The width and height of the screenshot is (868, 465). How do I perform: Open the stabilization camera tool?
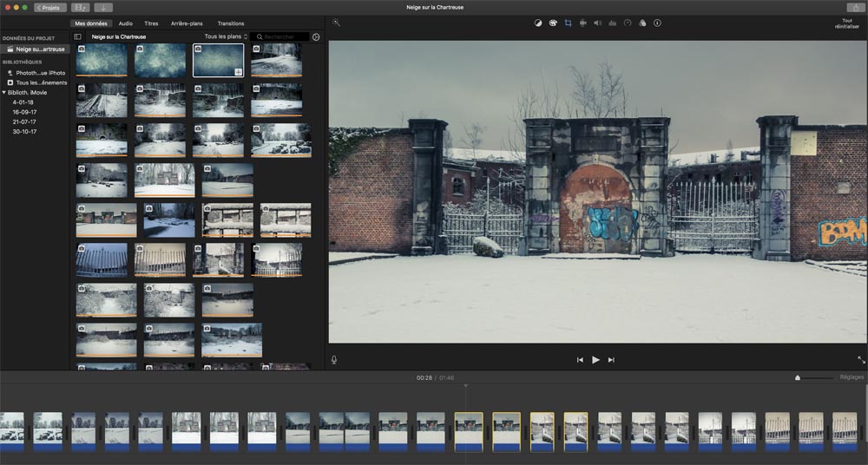click(x=583, y=23)
